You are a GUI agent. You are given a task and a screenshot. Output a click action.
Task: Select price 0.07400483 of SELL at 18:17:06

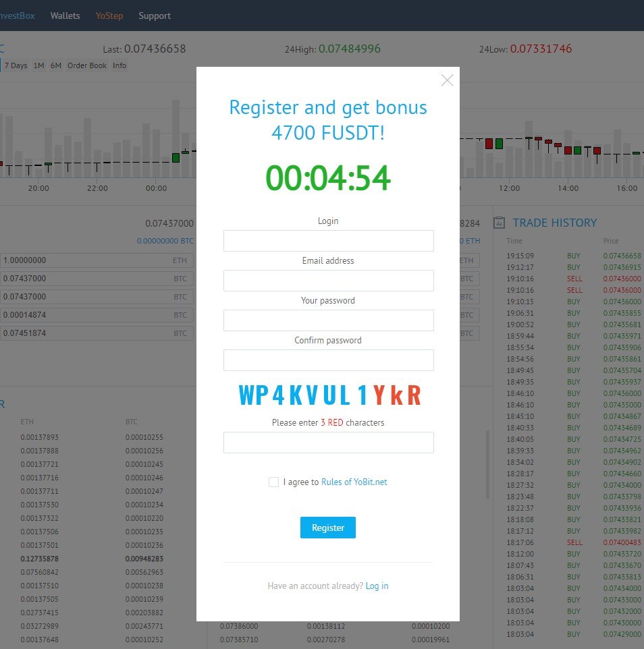[x=622, y=542]
